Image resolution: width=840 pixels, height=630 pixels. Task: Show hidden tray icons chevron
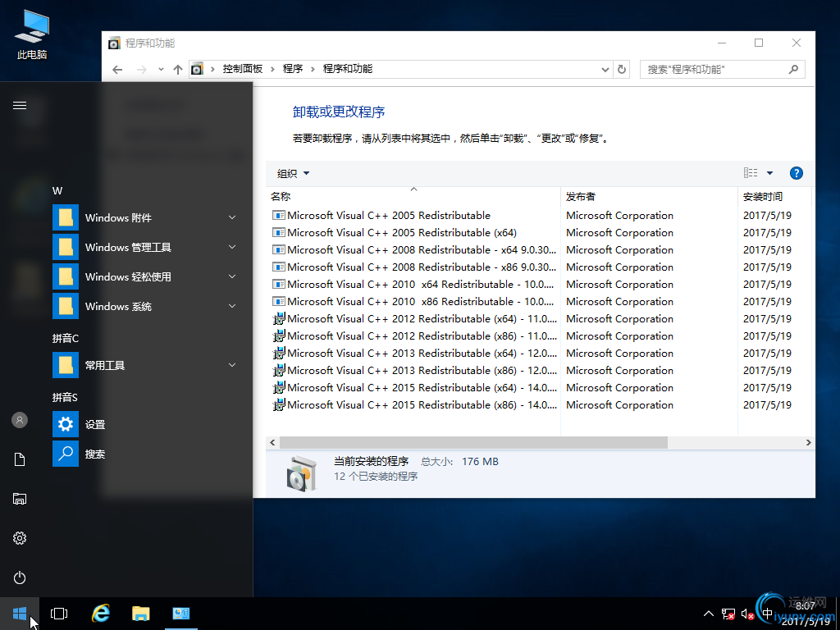point(708,614)
